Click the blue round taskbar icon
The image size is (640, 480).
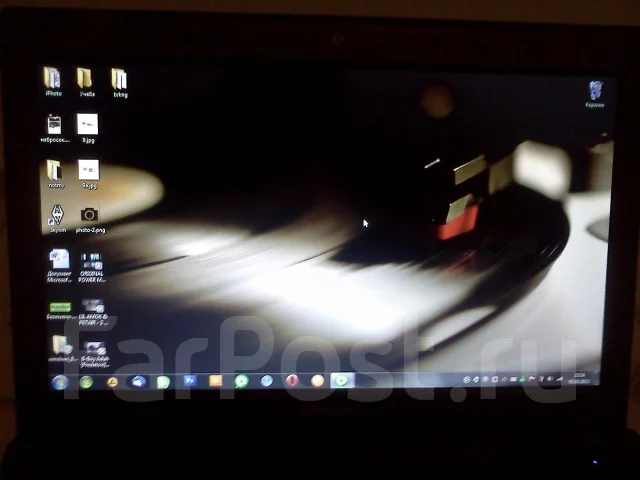(267, 381)
